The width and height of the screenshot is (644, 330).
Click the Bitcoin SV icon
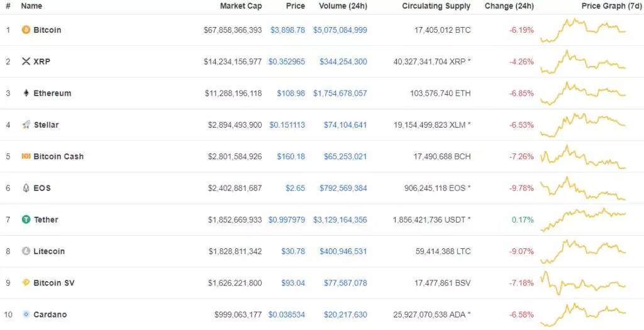[x=26, y=283]
